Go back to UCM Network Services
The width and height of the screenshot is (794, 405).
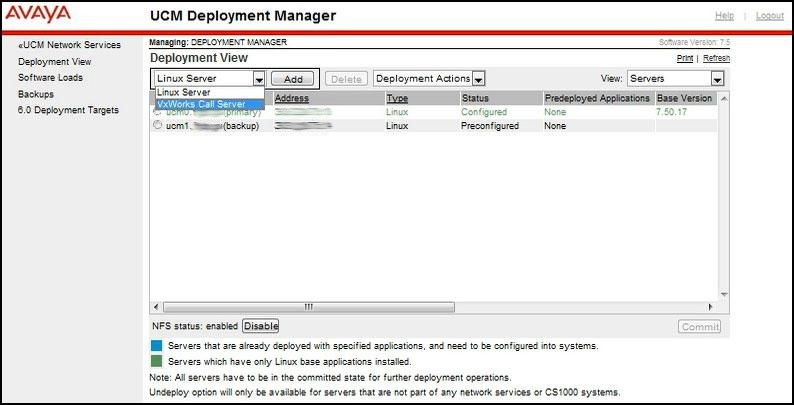pos(69,45)
